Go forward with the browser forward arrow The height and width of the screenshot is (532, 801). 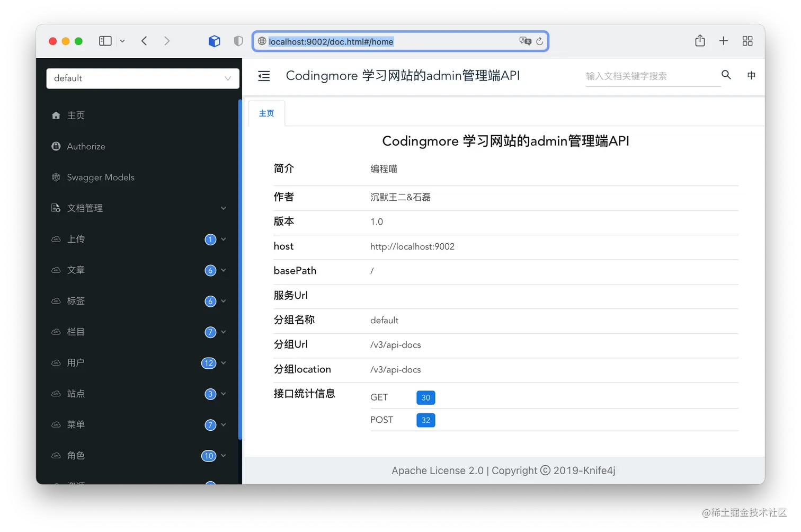point(167,41)
